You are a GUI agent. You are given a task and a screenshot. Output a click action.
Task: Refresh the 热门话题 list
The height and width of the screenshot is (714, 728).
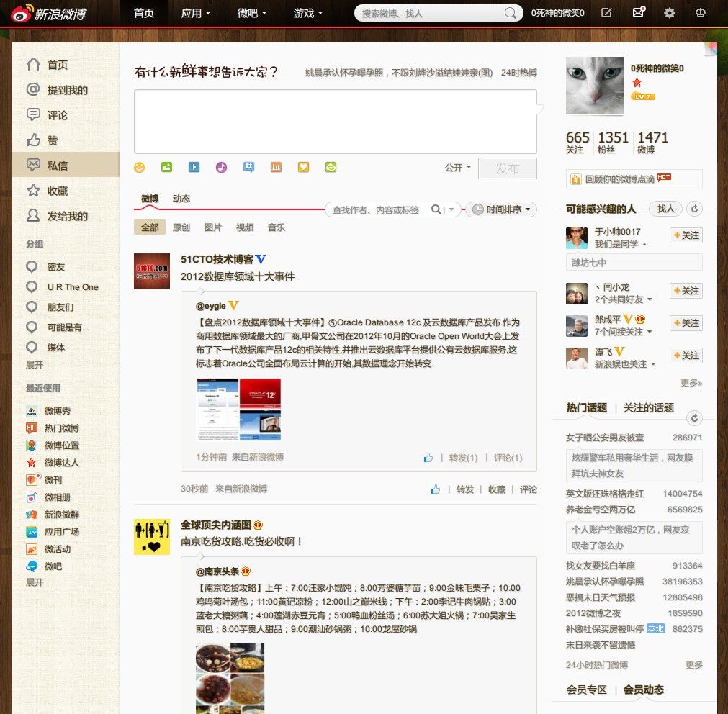(x=695, y=418)
